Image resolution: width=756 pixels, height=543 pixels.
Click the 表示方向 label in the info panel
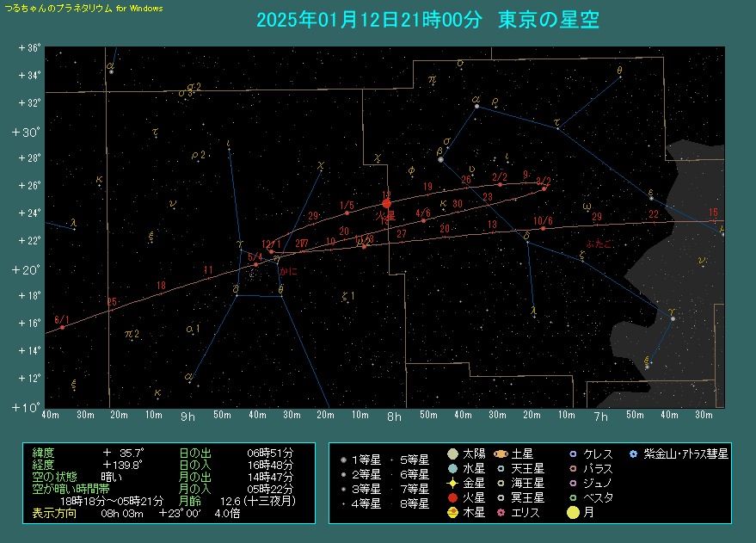click(x=53, y=513)
